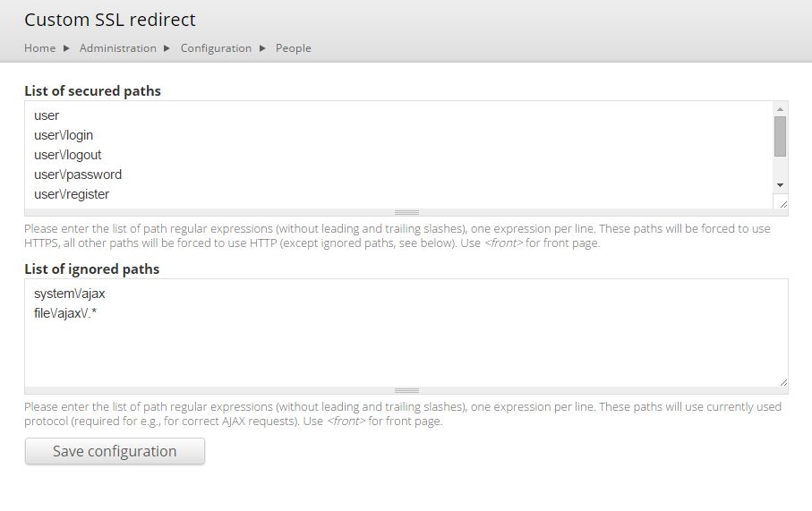The image size is (812, 511).
Task: Click the secured paths scrollbar down arrow
Action: [780, 185]
